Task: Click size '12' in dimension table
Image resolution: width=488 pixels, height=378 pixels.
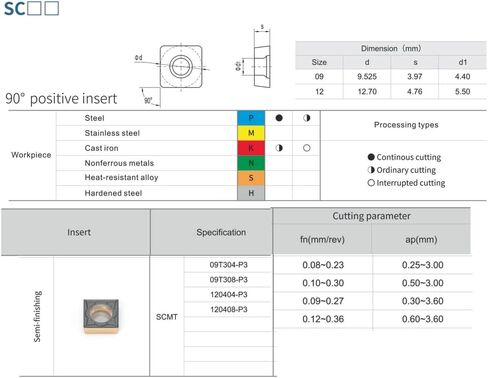Action: (x=319, y=92)
